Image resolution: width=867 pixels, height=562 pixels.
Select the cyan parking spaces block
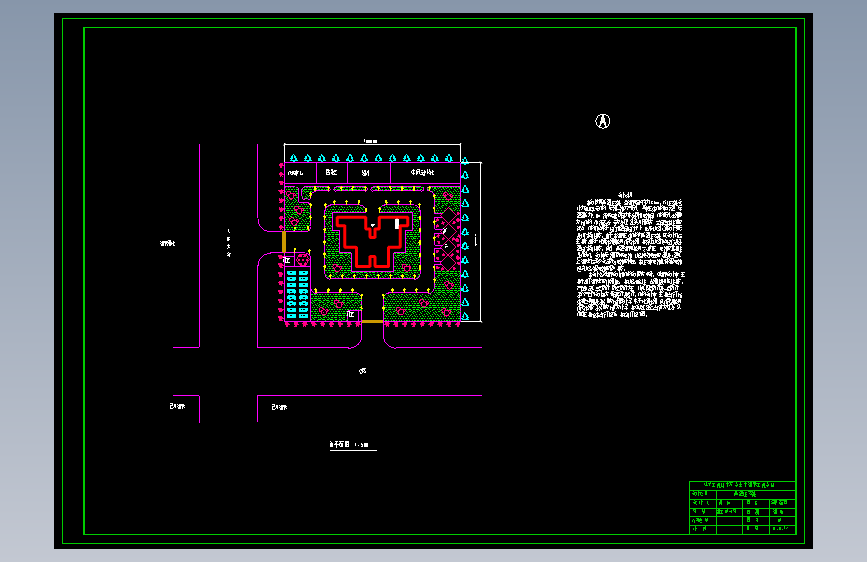point(297,294)
